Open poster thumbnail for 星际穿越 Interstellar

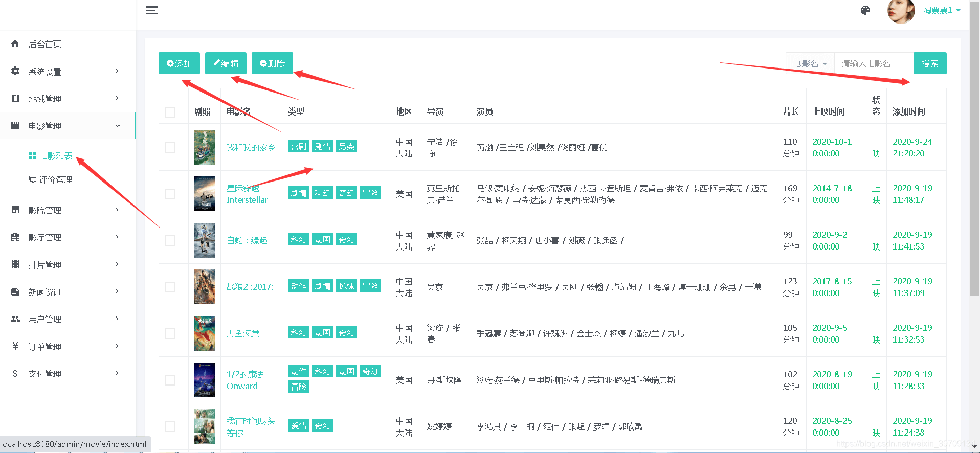(205, 194)
